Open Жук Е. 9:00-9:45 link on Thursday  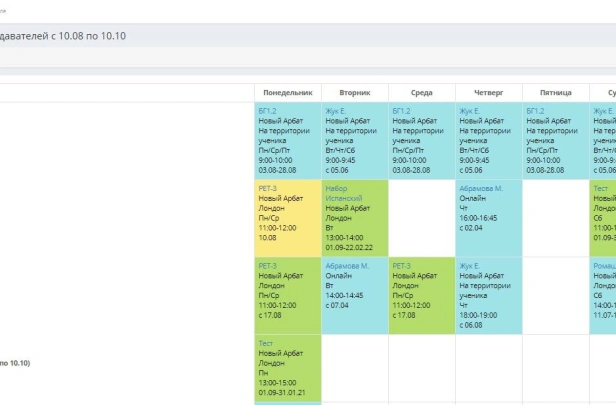click(x=470, y=111)
